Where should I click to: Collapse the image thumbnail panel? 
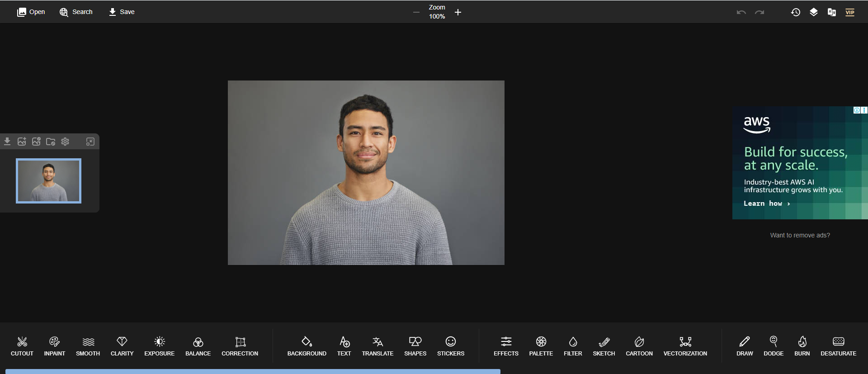pyautogui.click(x=90, y=142)
